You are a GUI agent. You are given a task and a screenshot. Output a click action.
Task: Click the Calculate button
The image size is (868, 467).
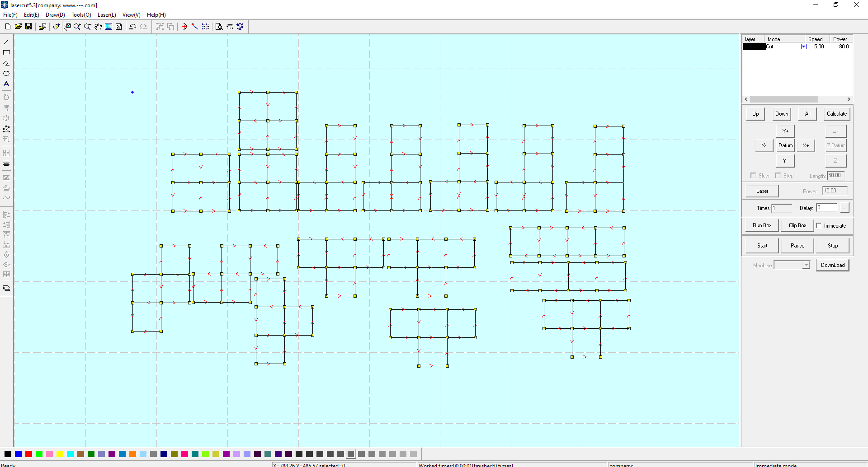[837, 114]
